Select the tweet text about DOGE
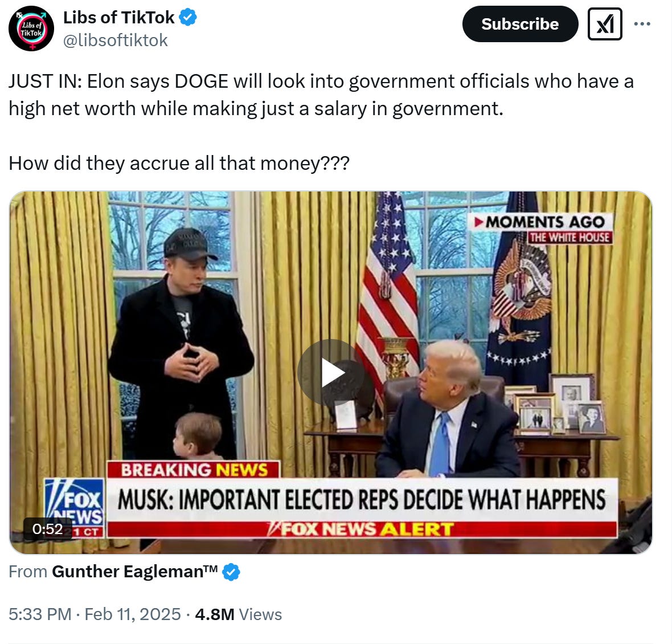 click(x=321, y=122)
